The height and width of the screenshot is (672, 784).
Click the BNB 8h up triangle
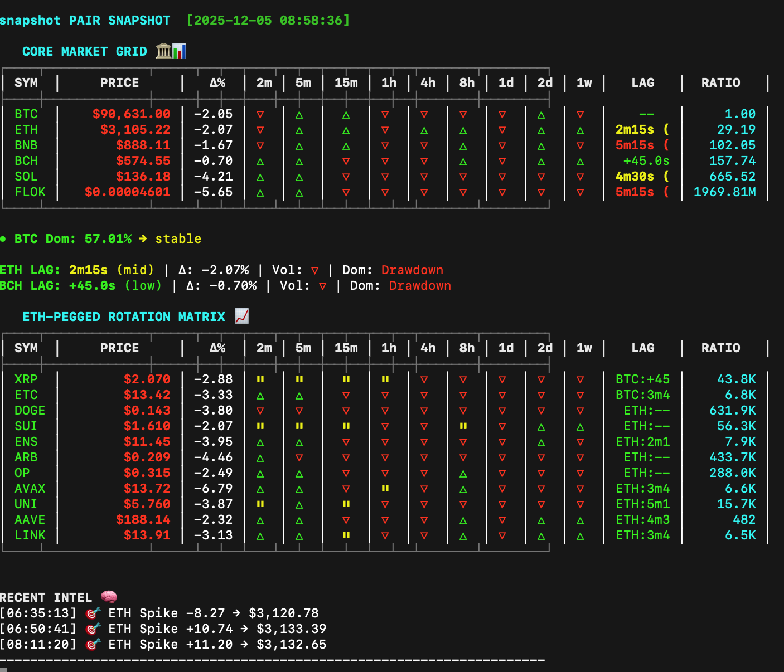[x=463, y=146]
